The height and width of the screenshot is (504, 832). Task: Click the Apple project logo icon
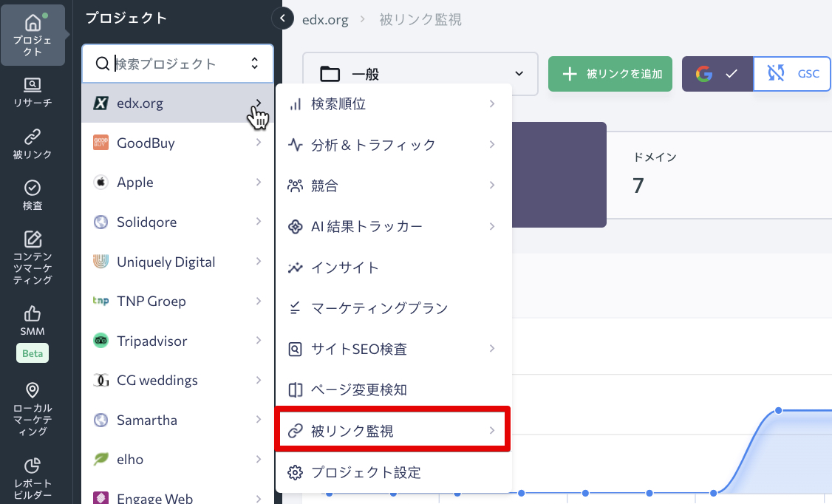(100, 182)
